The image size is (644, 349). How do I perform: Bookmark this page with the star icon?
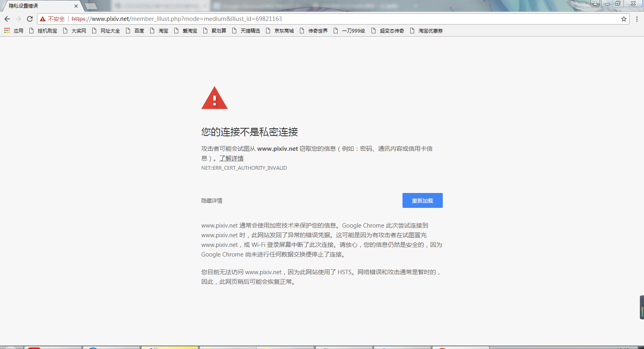tap(624, 19)
